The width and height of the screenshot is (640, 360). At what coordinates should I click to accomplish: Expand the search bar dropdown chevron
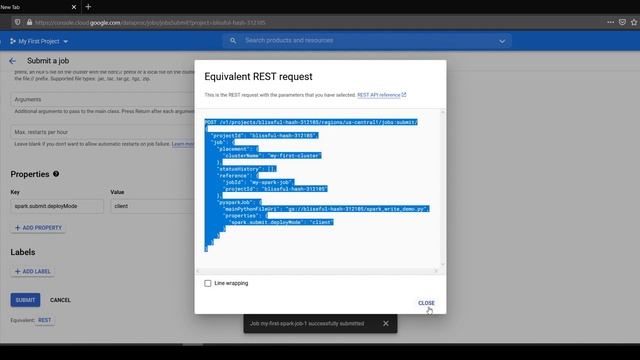pos(502,41)
